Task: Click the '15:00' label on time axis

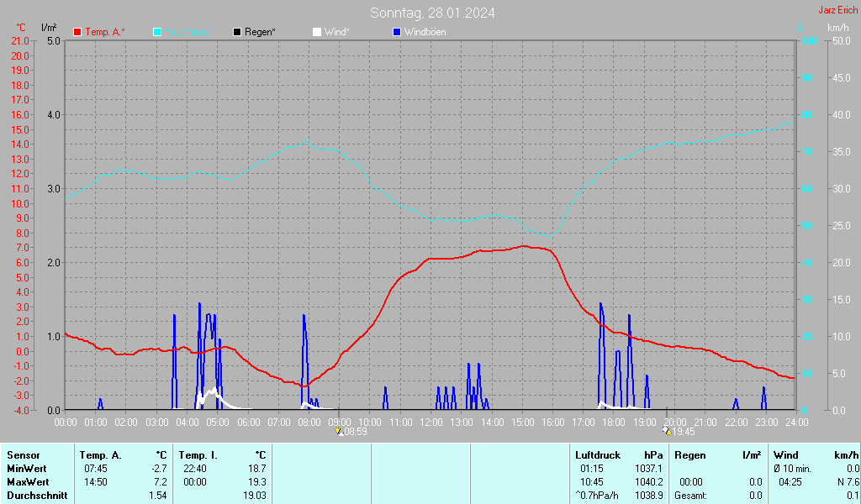Action: [x=523, y=423]
